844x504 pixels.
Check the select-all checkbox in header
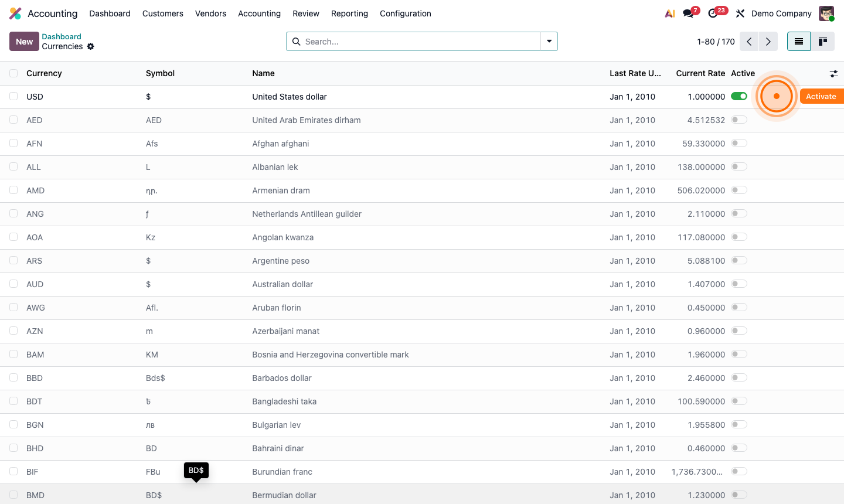tap(13, 73)
